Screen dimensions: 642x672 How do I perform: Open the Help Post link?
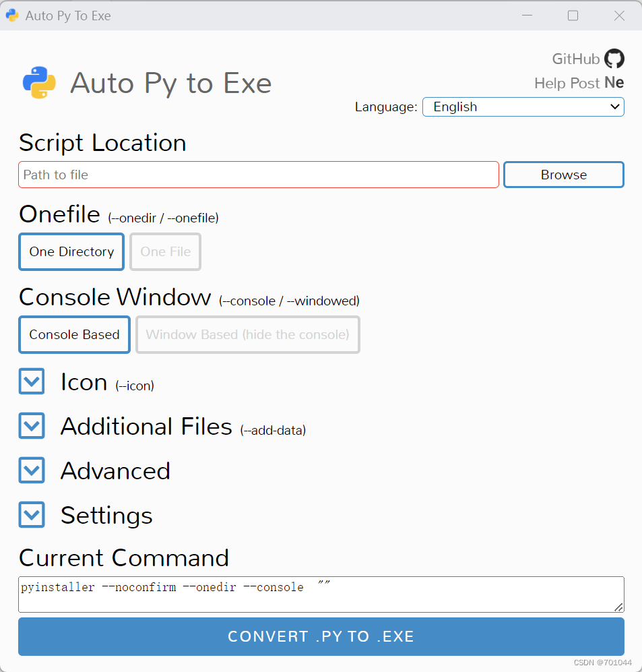pyautogui.click(x=567, y=83)
